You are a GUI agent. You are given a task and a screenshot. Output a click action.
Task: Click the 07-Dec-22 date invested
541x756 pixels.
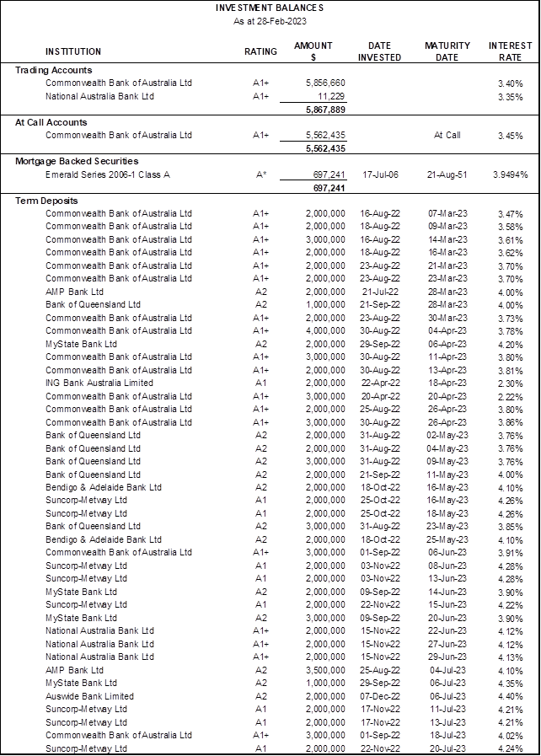tap(380, 696)
